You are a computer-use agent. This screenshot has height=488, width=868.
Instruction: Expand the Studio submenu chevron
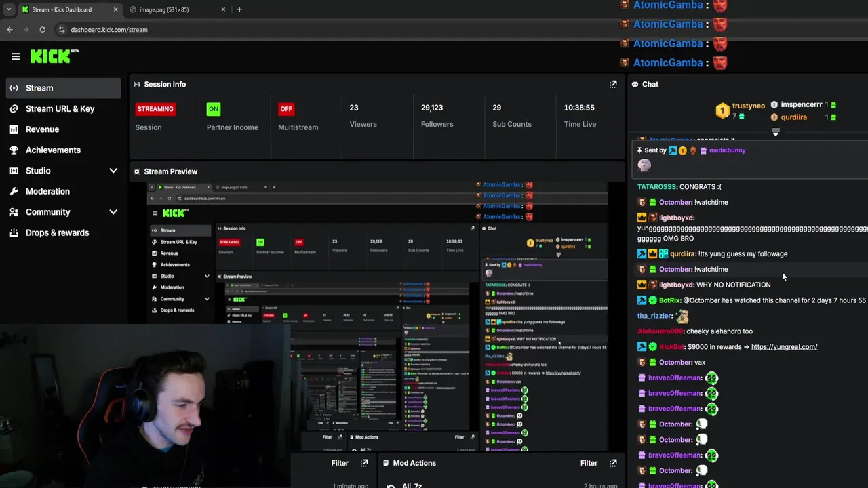point(113,171)
